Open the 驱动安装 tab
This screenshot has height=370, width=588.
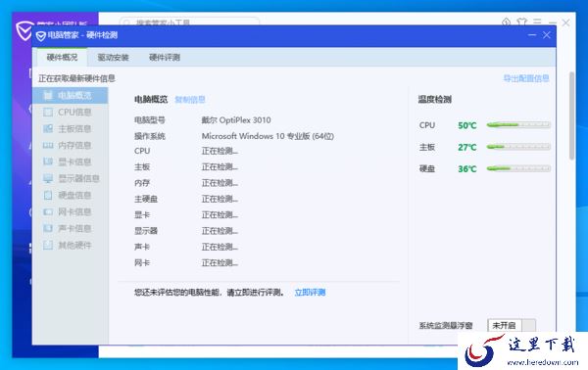pos(113,58)
